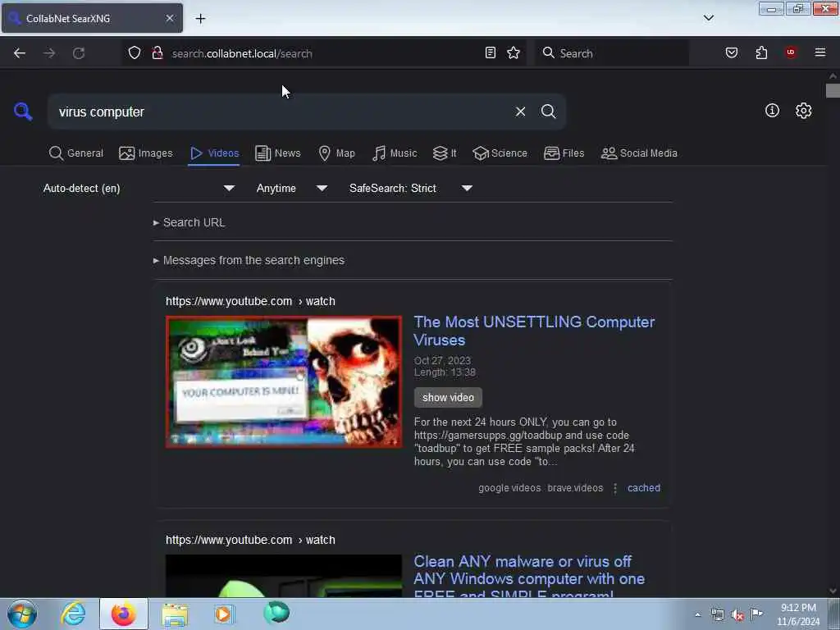Viewport: 840px width, 630px height.
Task: Click the second result's youtube.com watch URL
Action: coord(250,540)
